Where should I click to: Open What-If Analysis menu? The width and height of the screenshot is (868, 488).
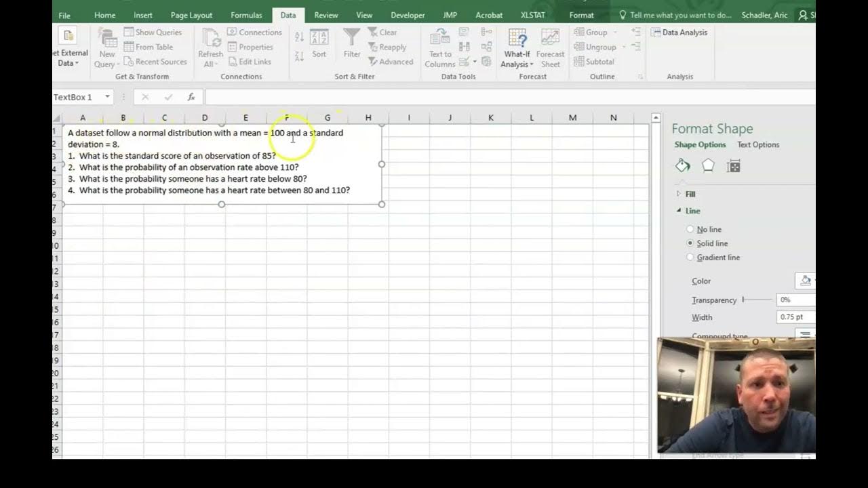point(517,48)
